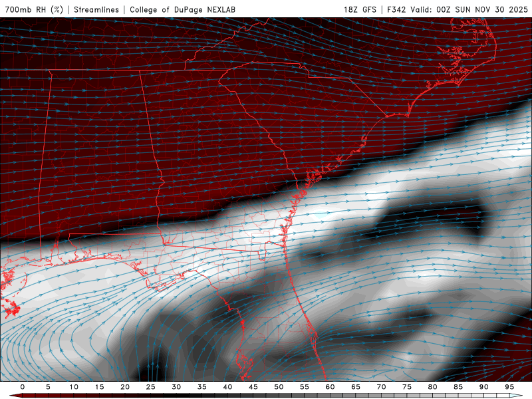Click the color scale label "55"
The image size is (532, 399).
305,387
